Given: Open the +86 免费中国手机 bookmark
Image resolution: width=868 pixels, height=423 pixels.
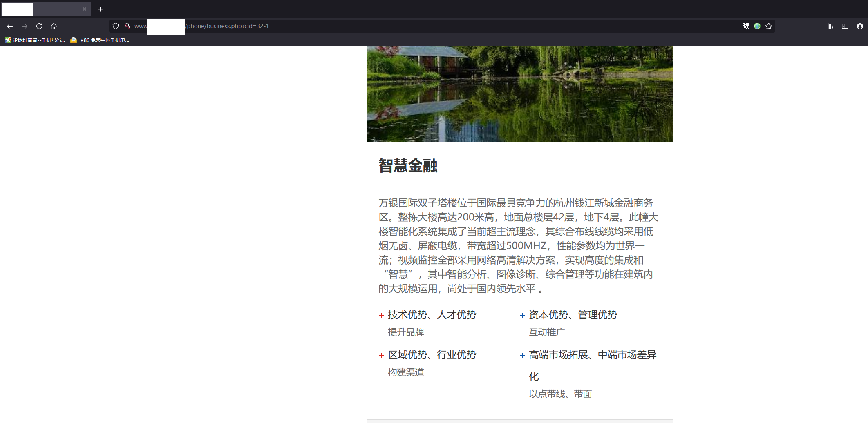Looking at the screenshot, I should (x=100, y=40).
